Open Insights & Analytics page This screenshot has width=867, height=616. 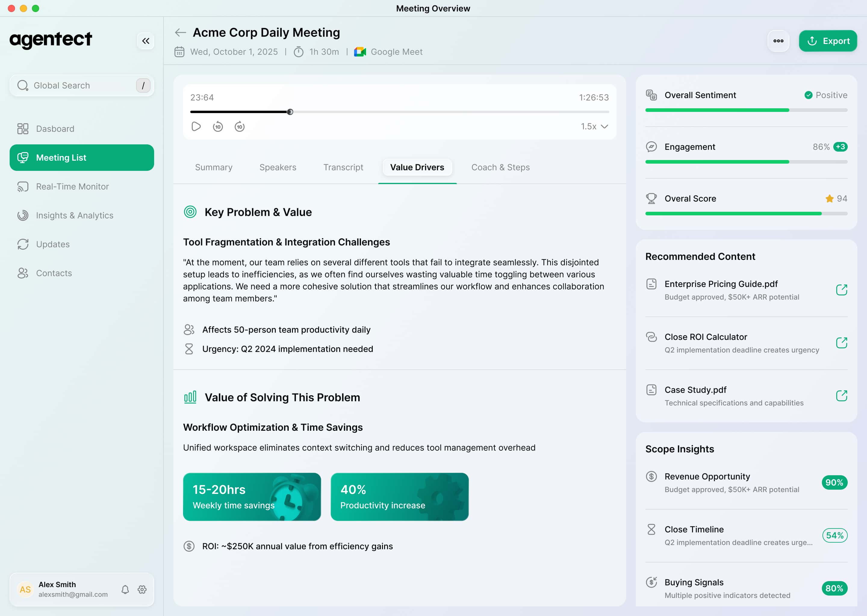(x=74, y=215)
